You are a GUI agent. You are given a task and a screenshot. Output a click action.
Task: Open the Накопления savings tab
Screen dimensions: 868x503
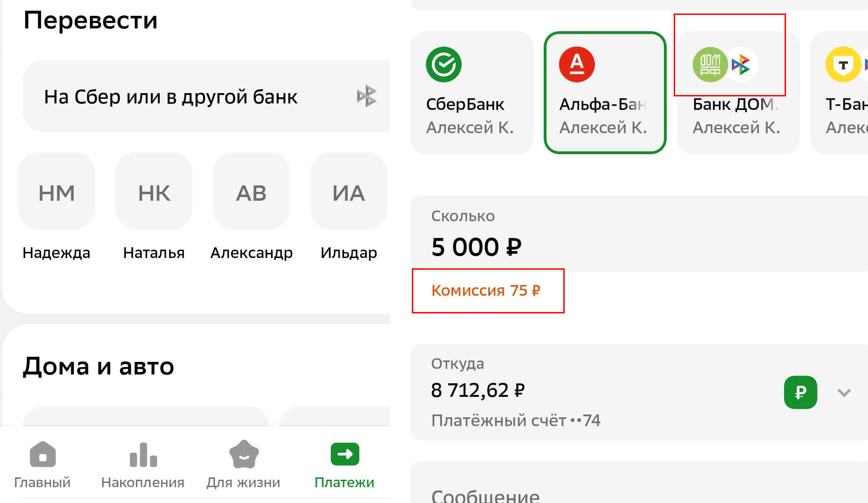tap(143, 455)
